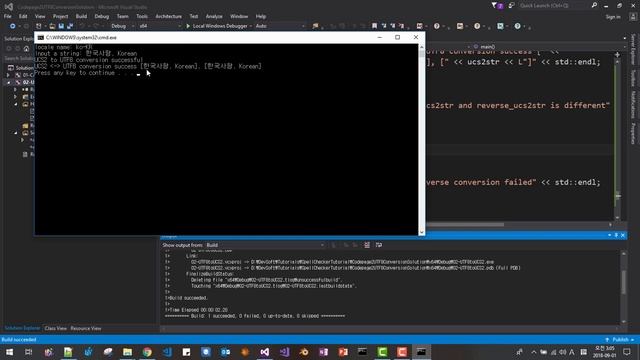
Task: Pin the Output panel with auto-hide icon
Action: (616, 235)
